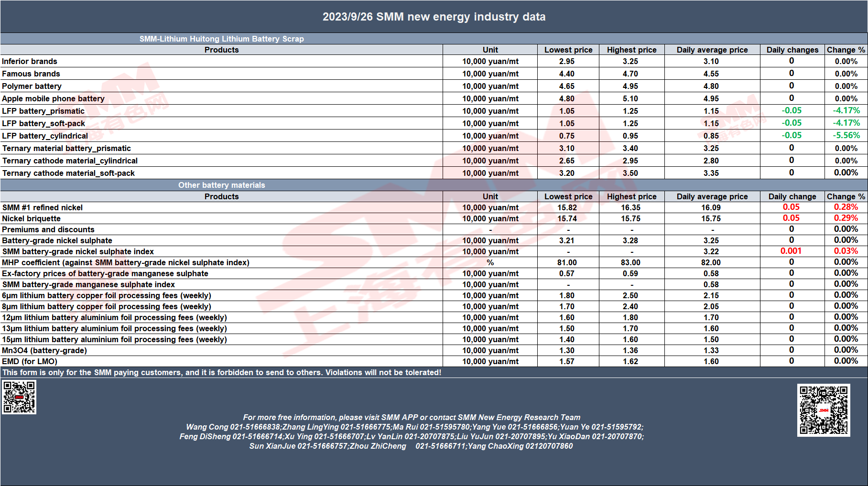Select 'Ternary cathode material_soft-pack' cell
The image size is (868, 486).
coord(68,173)
